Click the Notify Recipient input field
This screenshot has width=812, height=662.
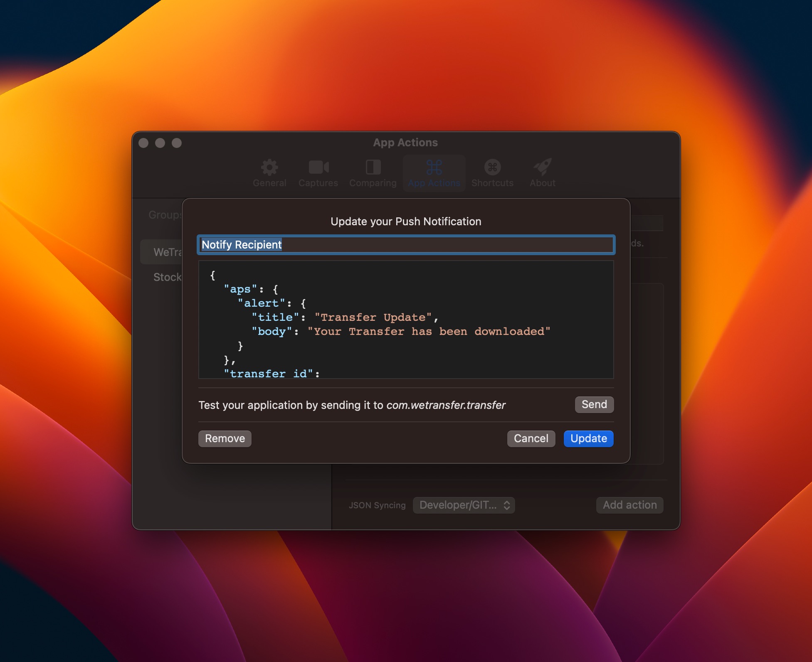[x=405, y=244]
